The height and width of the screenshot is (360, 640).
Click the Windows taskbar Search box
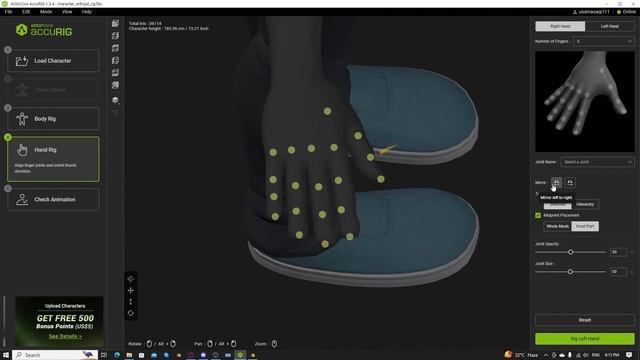tap(55, 355)
